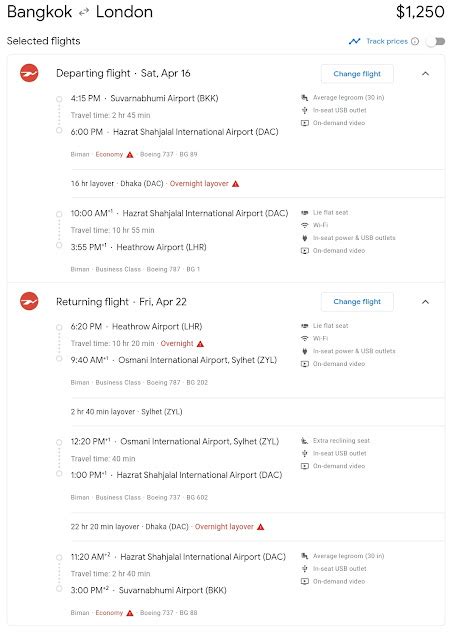Click the Bangkok London round trip arrows icon
Screen dimensions: 458x640
84,13
